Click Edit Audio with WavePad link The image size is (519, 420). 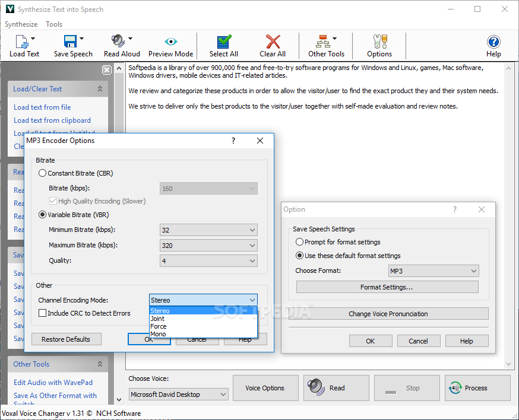53,382
